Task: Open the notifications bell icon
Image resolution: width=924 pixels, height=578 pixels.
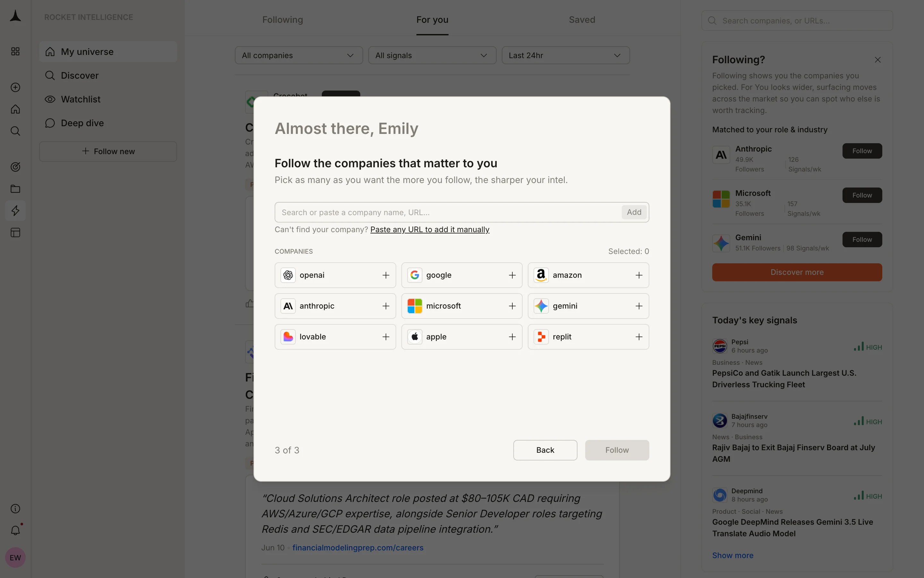Action: (x=15, y=530)
